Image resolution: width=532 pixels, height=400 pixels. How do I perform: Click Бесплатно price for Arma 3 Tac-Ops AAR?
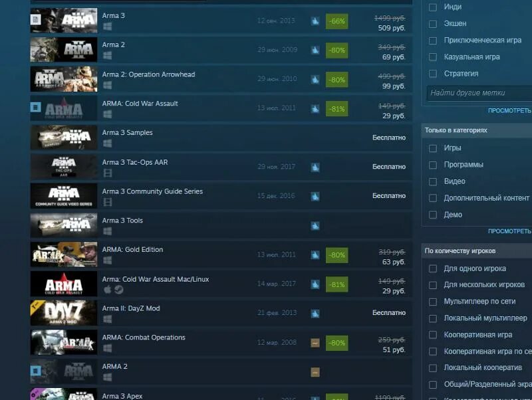click(x=389, y=167)
